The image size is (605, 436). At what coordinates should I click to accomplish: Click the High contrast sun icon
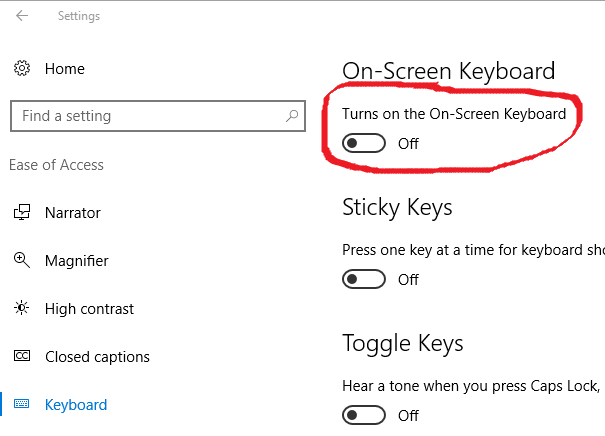click(x=22, y=308)
